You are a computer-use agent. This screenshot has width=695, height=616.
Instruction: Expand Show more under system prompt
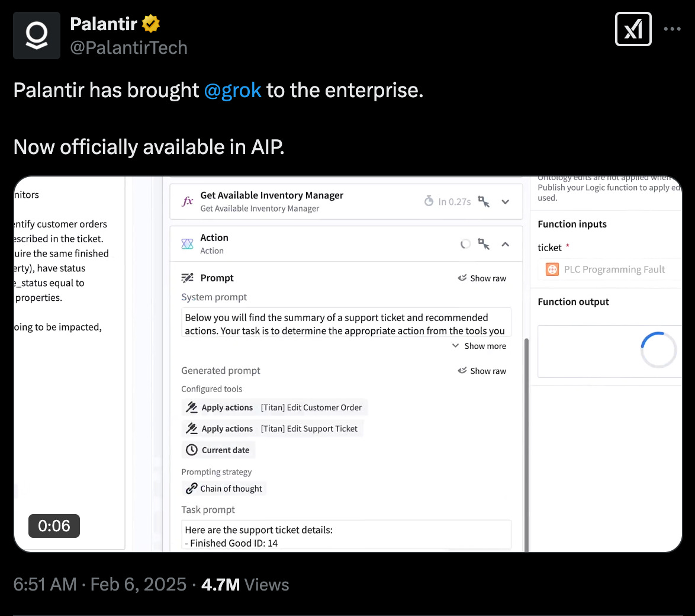tap(479, 346)
